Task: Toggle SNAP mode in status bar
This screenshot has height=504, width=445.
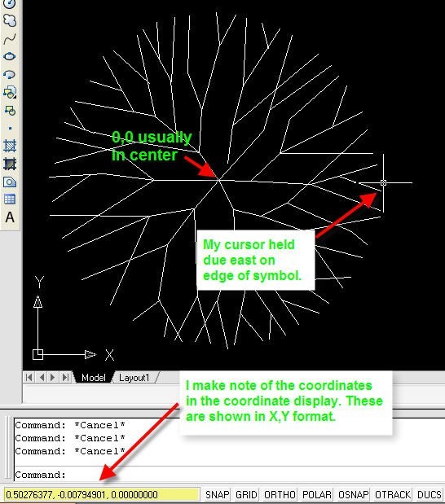Action: tap(217, 495)
